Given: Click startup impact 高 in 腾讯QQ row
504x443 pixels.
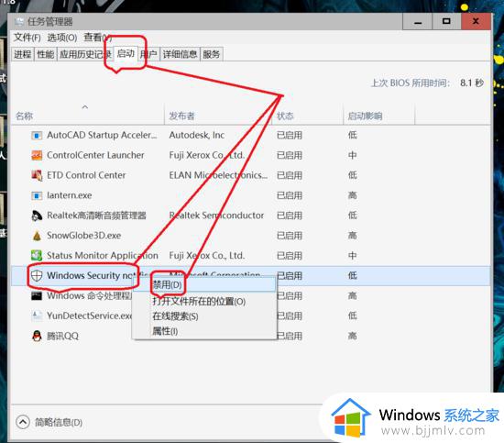Looking at the screenshot, I should (x=352, y=337).
